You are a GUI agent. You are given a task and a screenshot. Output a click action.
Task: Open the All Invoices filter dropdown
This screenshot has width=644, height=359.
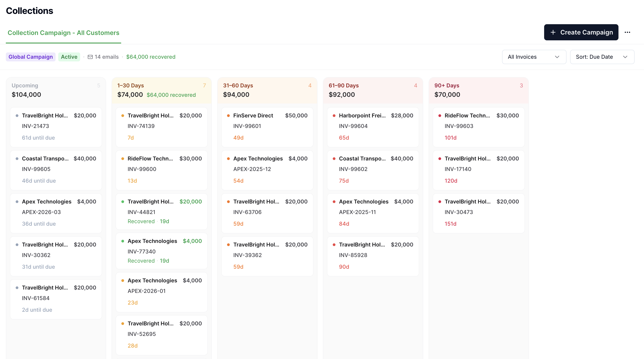[x=534, y=57]
